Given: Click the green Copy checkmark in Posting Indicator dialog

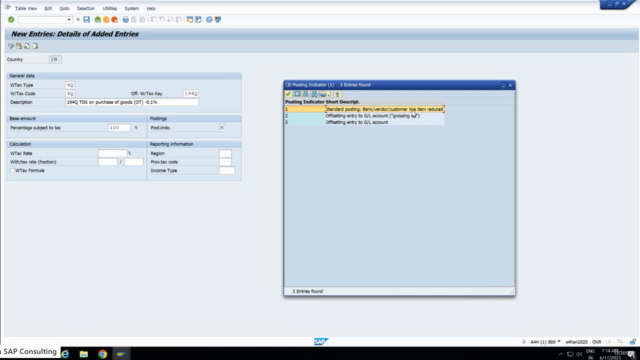Looking at the screenshot, I should pos(289,94).
